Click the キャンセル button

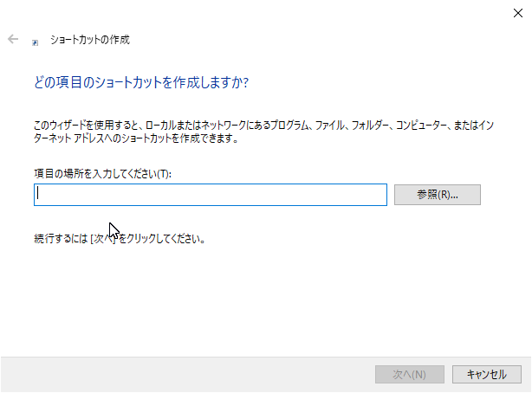coord(487,374)
